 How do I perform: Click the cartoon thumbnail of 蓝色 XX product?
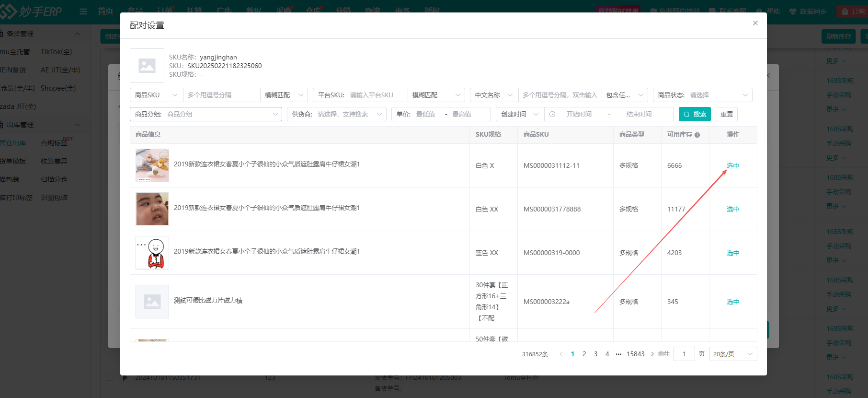[x=152, y=253]
